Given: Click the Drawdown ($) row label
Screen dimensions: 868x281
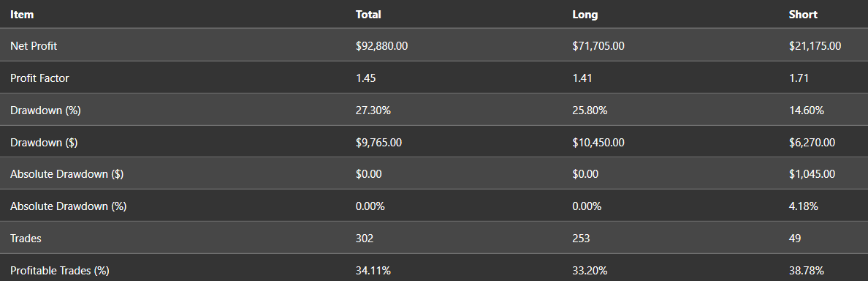Looking at the screenshot, I should (x=44, y=143).
